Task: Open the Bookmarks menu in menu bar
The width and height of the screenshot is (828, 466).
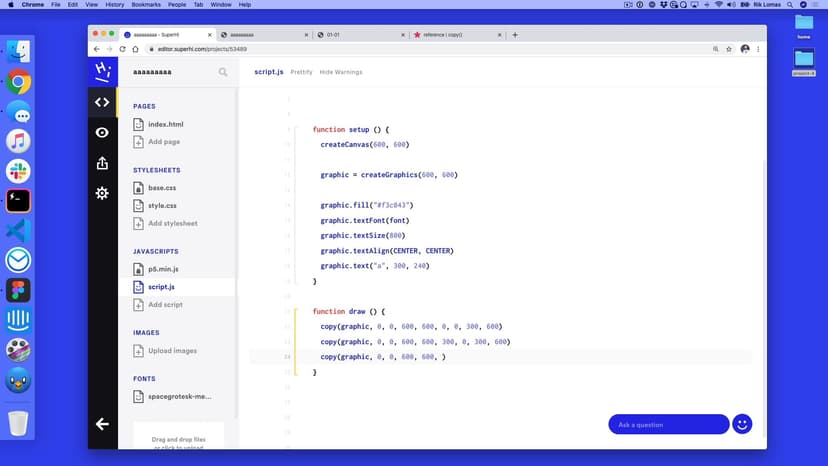Action: (x=147, y=5)
